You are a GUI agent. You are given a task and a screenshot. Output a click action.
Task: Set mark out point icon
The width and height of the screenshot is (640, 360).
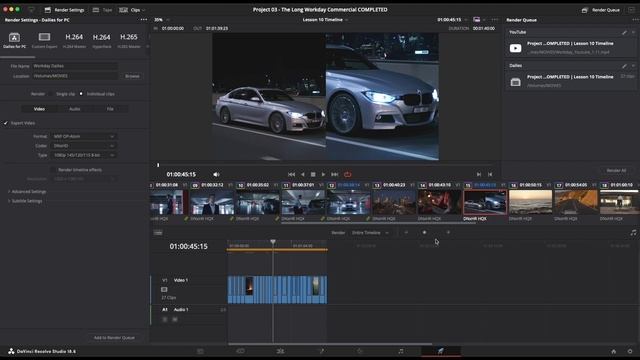coord(490,174)
